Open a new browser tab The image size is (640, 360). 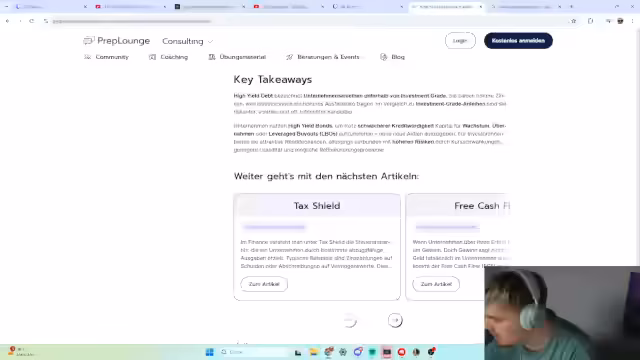tap(571, 7)
